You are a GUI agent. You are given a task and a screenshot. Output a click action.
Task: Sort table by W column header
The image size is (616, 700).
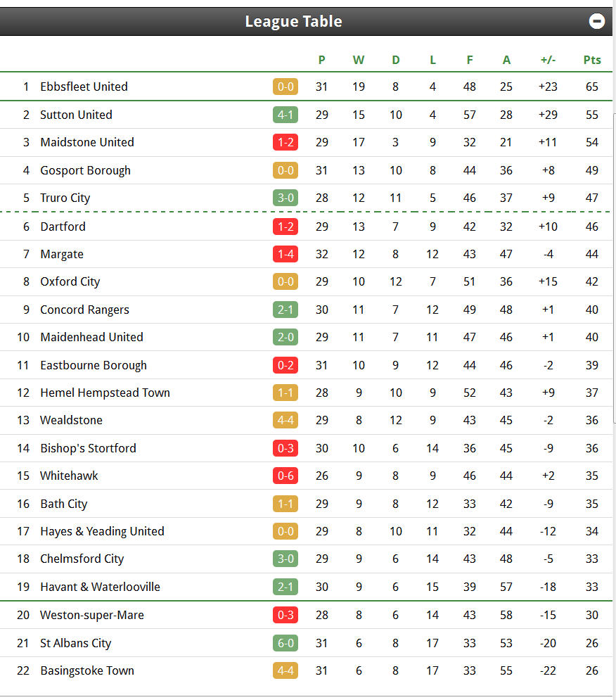(359, 60)
